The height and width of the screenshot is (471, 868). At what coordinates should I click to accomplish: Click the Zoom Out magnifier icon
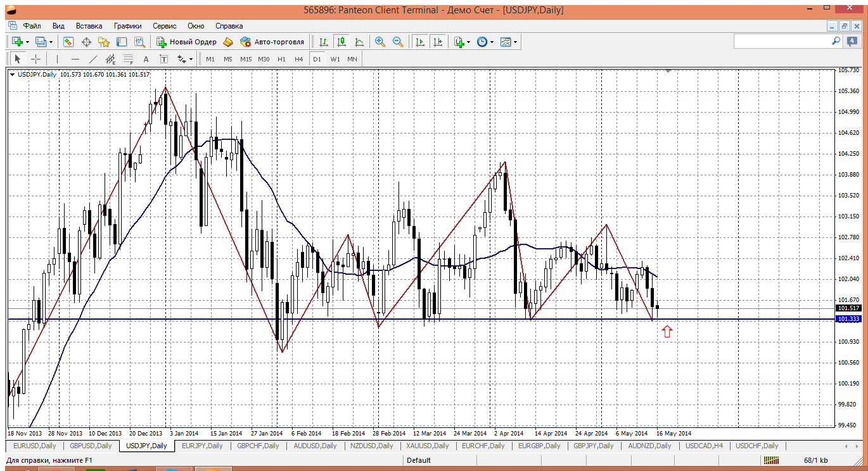[398, 42]
